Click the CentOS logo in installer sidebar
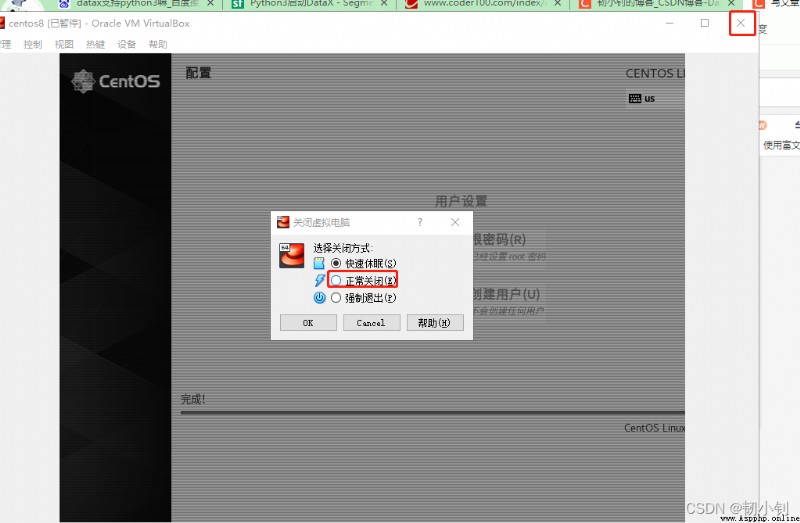The height and width of the screenshot is (523, 800). coord(116,81)
